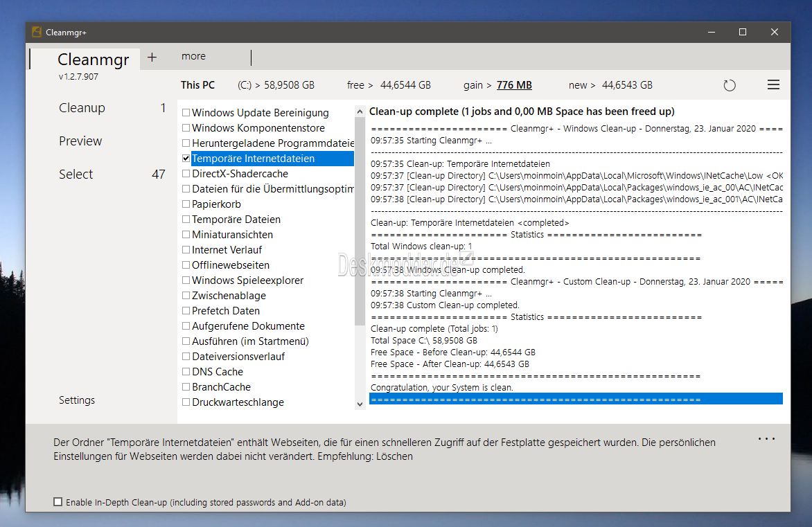The height and width of the screenshot is (527, 812).
Task: Tick Windows Update Bereinigung checkbox
Action: click(186, 112)
